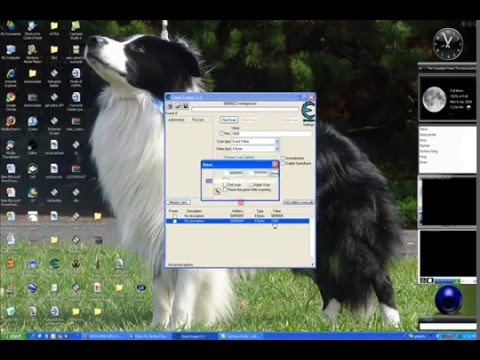Open the Camtasia Studio desktop shortcut
Viewport: 480px width, 360px height.
pyautogui.click(x=76, y=29)
